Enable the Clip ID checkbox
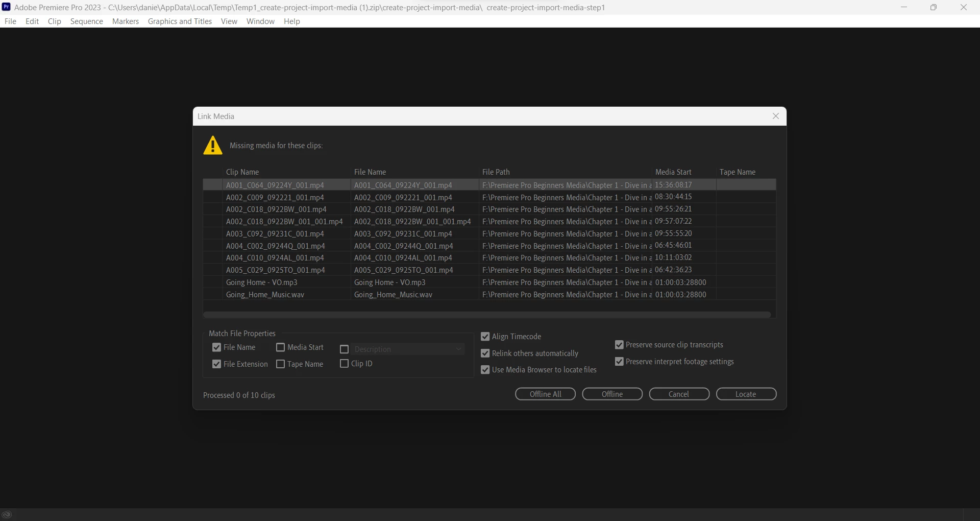 click(x=344, y=364)
